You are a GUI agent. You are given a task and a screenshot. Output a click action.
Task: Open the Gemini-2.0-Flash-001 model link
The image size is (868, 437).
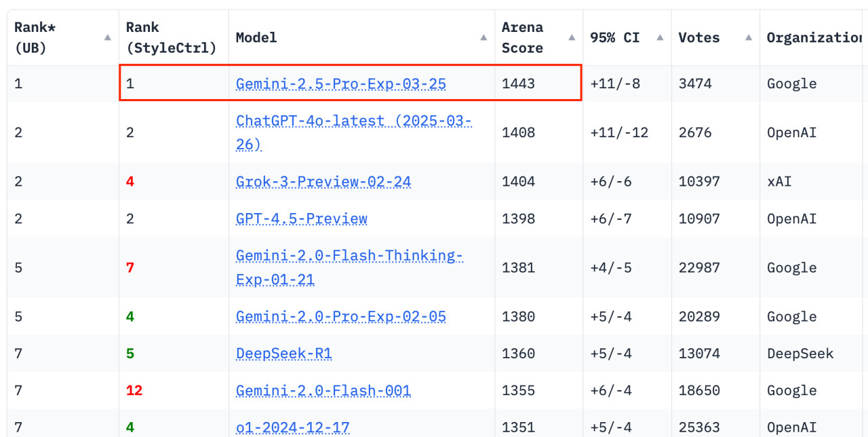pos(323,391)
